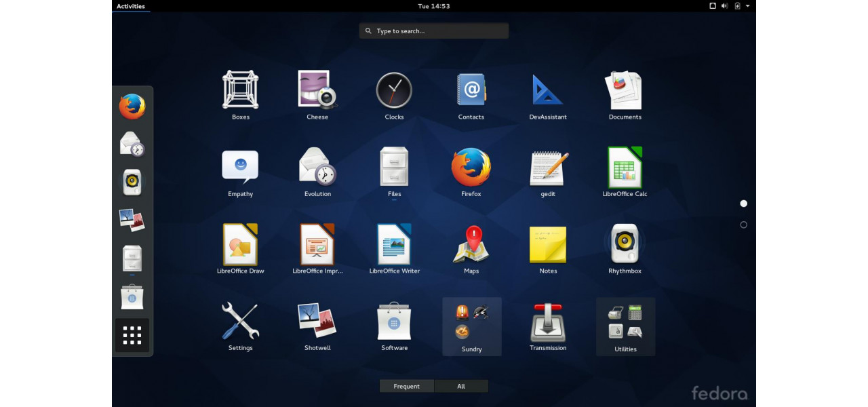Click the screen icon in top bar
Image resolution: width=868 pixels, height=407 pixels.
(x=713, y=6)
